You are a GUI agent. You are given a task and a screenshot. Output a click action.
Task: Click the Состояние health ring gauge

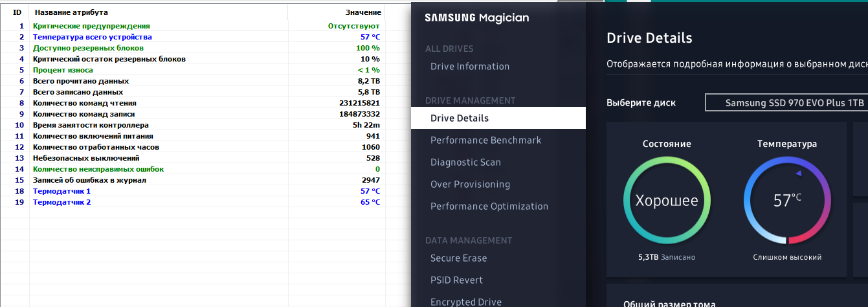coord(666,200)
